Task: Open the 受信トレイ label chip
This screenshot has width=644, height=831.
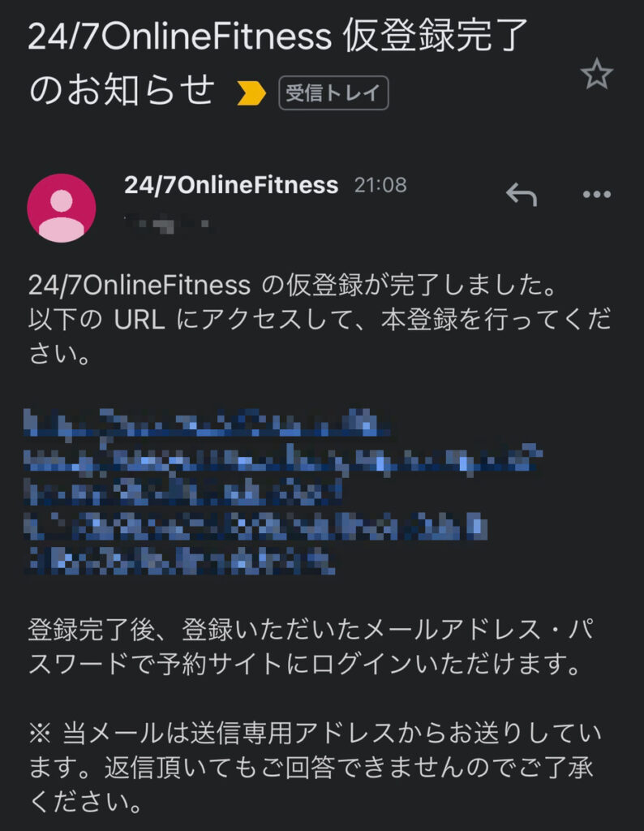Action: click(x=333, y=93)
